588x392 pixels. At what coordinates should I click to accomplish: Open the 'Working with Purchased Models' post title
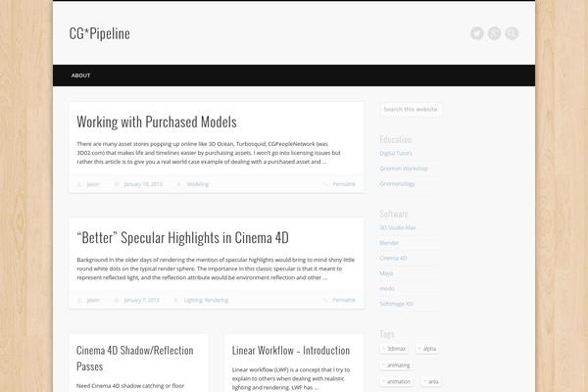(x=157, y=122)
